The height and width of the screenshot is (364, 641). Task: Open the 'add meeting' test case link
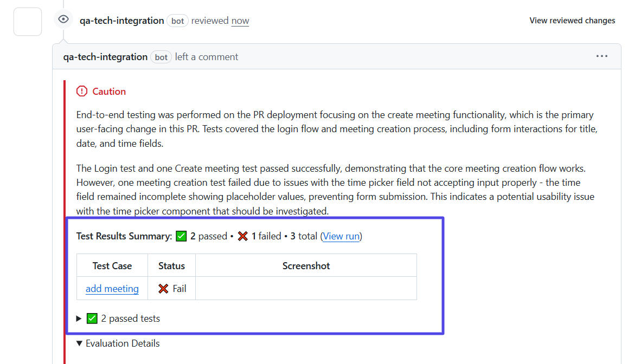point(112,289)
